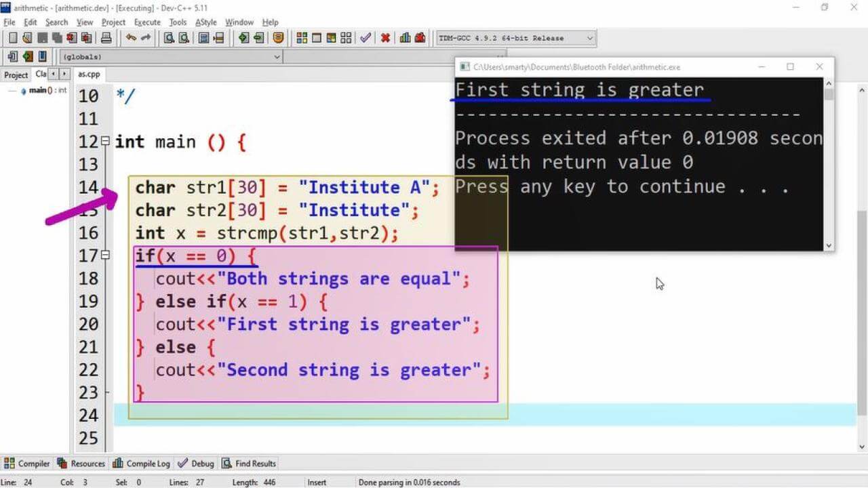Viewport: 868px width, 488px height.
Task: Click the red X Stop Execution icon
Action: click(x=385, y=38)
